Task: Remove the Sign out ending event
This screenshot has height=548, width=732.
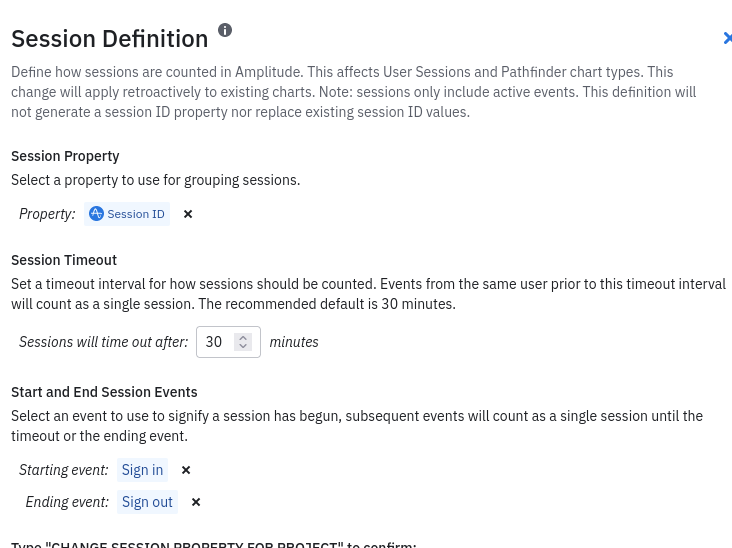Action: (196, 502)
